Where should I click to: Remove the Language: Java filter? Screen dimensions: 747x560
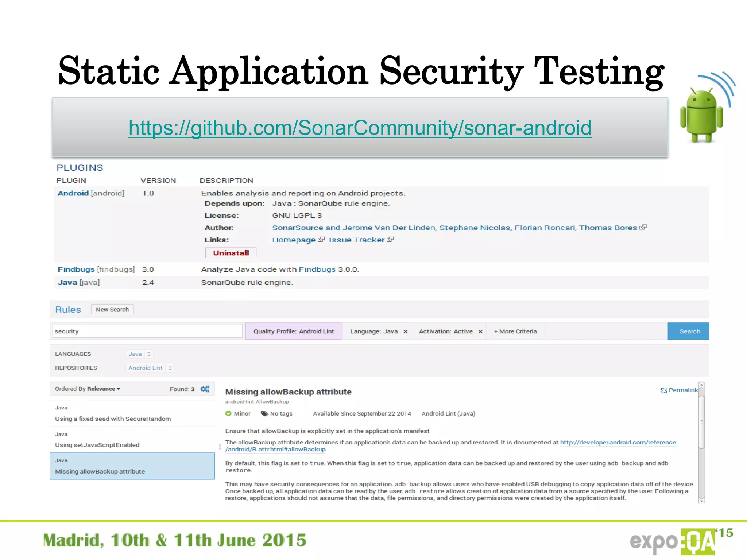click(x=405, y=331)
